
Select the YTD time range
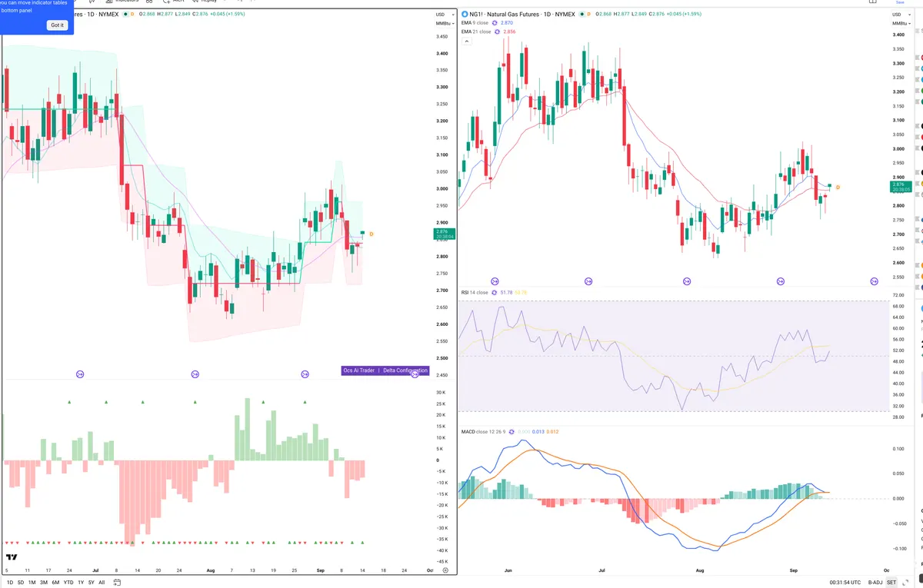[68, 583]
